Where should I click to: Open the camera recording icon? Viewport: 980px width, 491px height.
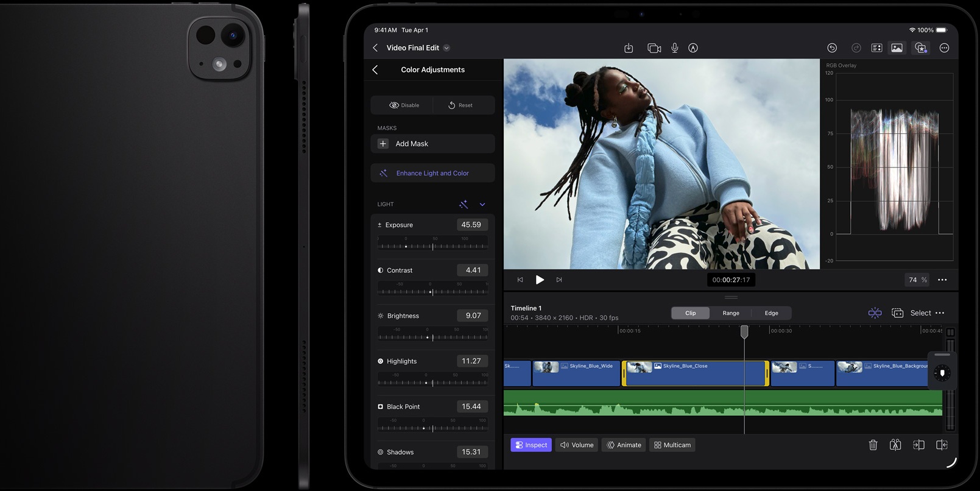tap(654, 48)
